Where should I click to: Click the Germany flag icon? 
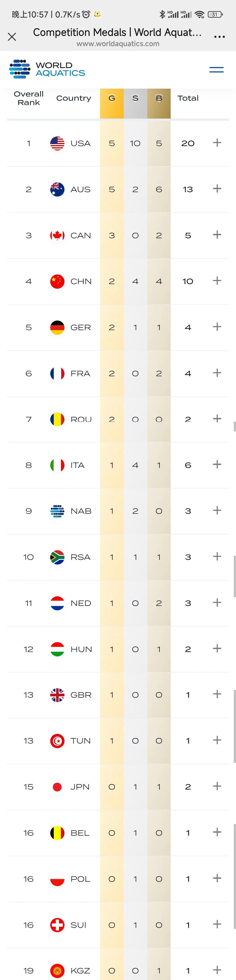click(x=57, y=327)
